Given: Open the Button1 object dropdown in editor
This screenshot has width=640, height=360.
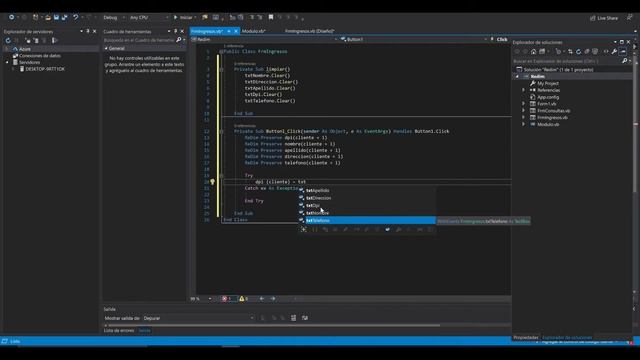Looking at the screenshot, I should click(x=414, y=39).
